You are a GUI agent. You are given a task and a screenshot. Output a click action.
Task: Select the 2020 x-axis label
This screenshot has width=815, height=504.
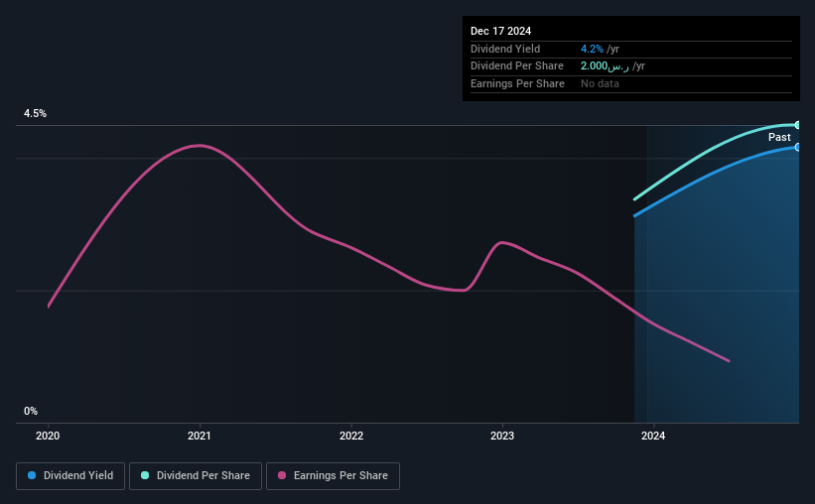click(49, 436)
